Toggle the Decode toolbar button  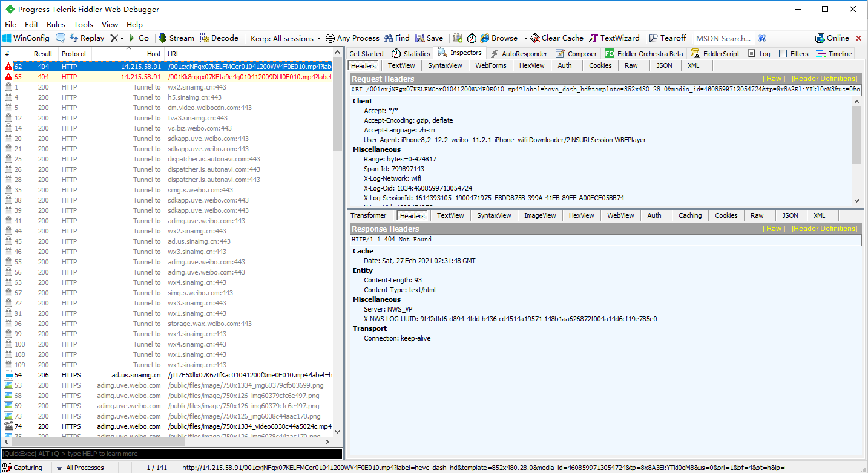(219, 38)
